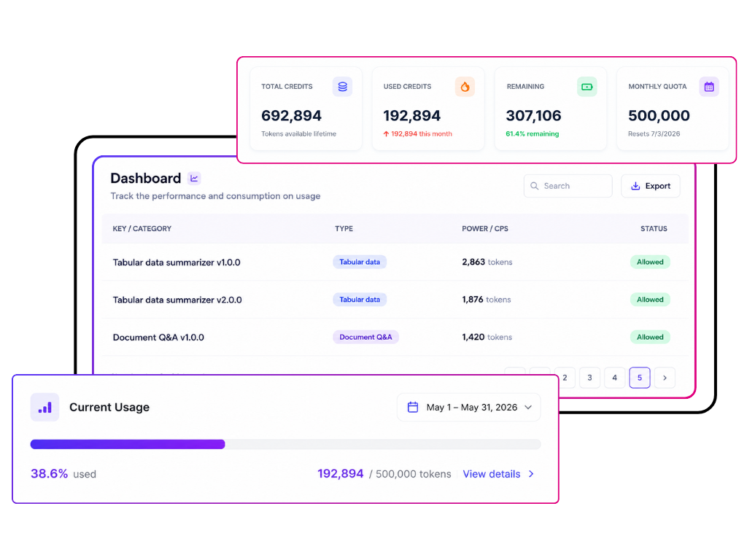
Task: Go to page 3
Action: point(589,378)
